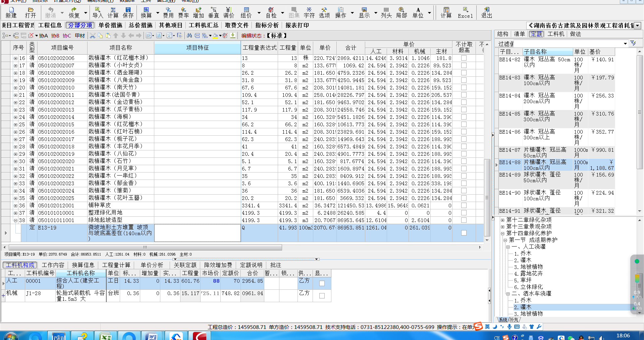Select quota BE14-88 片植灌木 row
This screenshot has width=644, height=340.
click(x=556, y=165)
